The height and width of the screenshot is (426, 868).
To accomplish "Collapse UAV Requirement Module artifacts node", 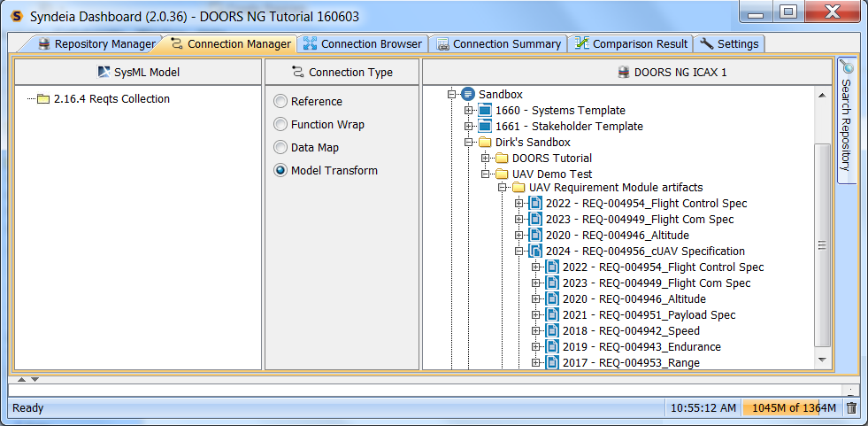I will pyautogui.click(x=503, y=187).
